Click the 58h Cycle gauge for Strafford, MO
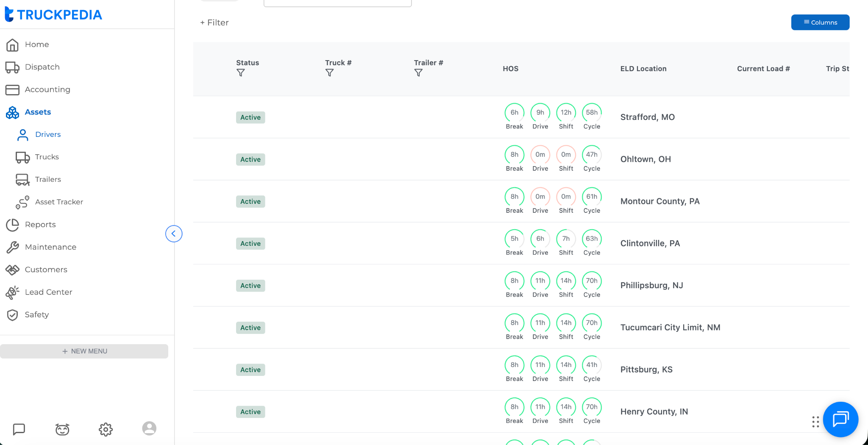Viewport: 868px width, 445px height. point(592,113)
